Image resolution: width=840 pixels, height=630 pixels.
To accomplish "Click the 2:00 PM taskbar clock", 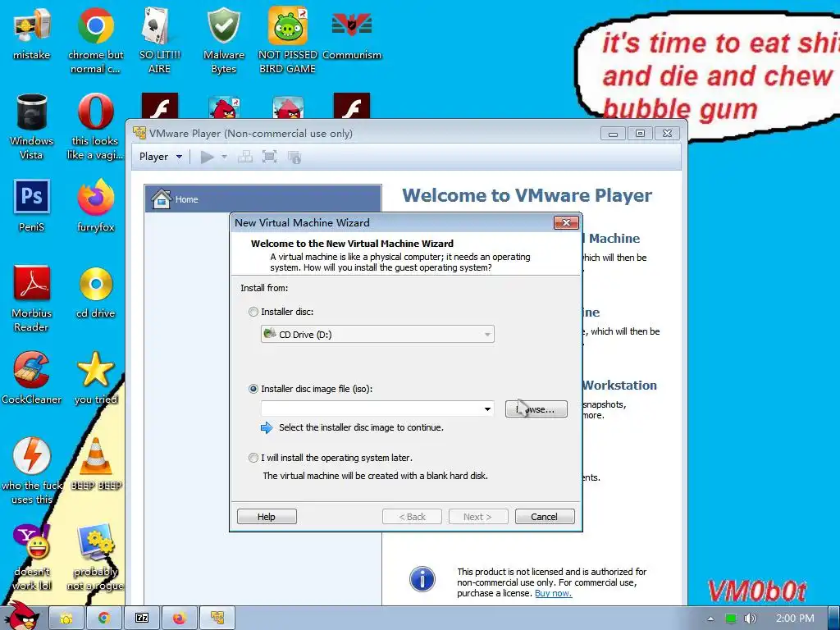I will (795, 619).
